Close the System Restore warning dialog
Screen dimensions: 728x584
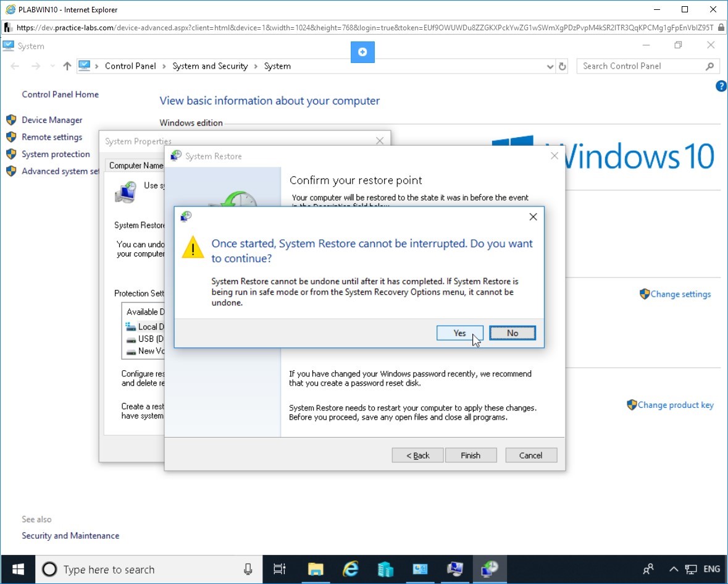click(533, 217)
